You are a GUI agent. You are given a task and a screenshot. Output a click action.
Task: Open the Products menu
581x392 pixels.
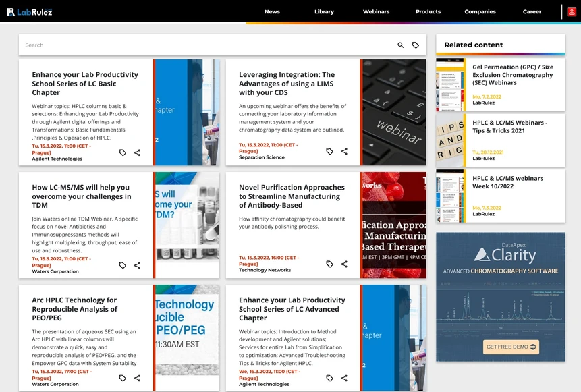(x=428, y=12)
